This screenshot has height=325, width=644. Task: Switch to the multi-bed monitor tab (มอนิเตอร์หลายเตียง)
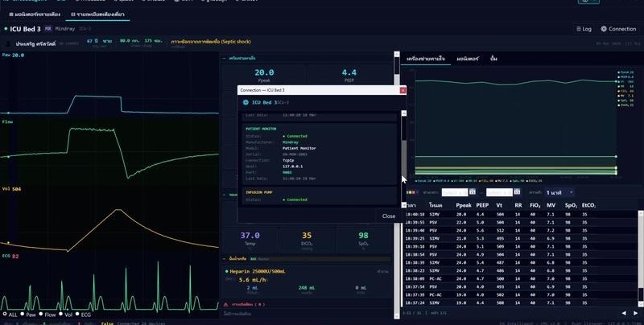35,14
